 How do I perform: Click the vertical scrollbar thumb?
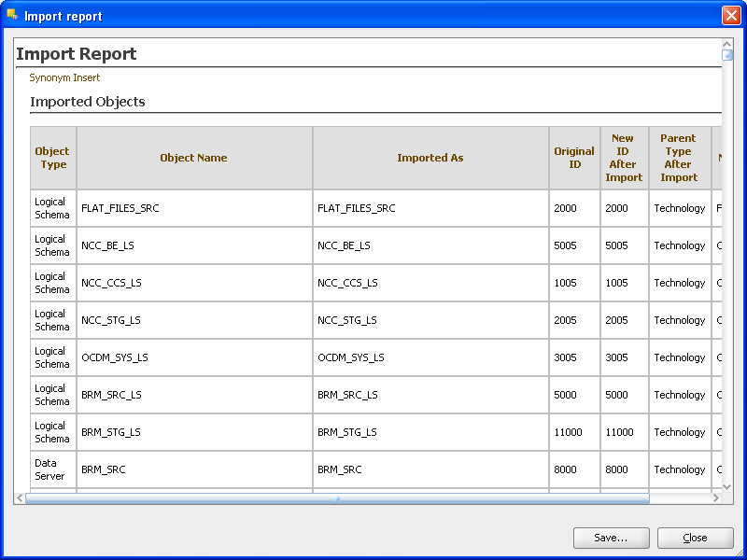727,55
